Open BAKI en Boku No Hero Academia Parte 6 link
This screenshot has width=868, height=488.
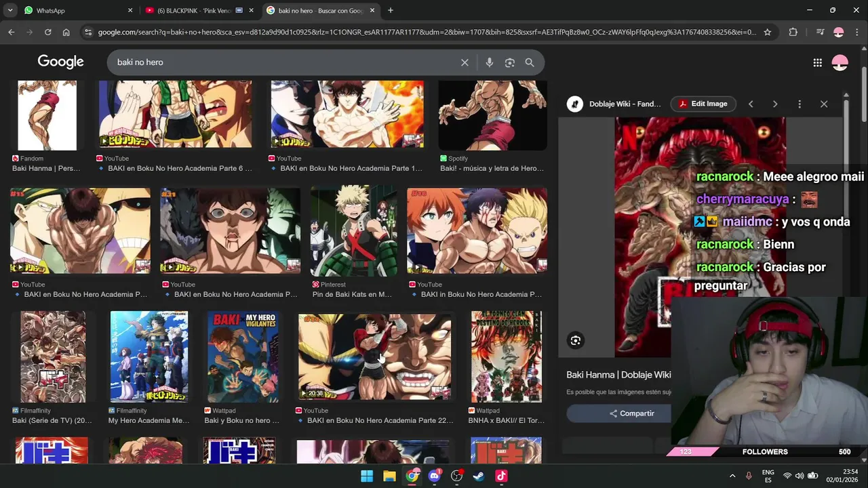click(x=179, y=168)
